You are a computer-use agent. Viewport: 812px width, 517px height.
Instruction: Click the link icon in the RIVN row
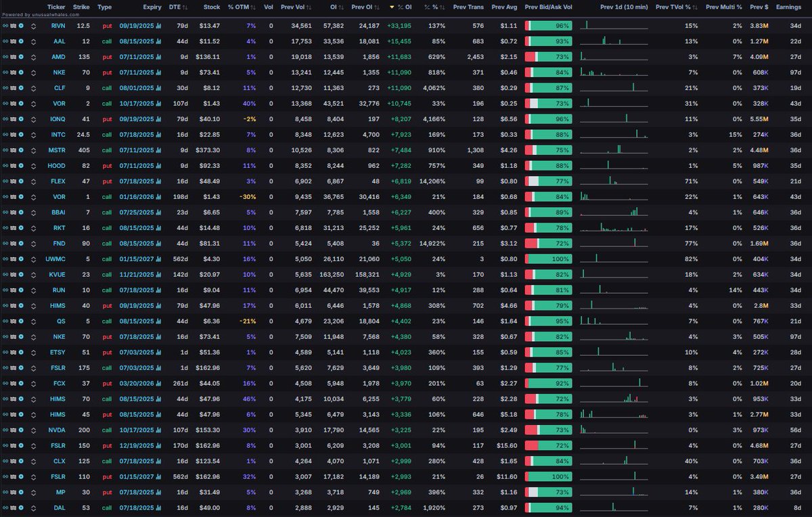tap(5, 25)
